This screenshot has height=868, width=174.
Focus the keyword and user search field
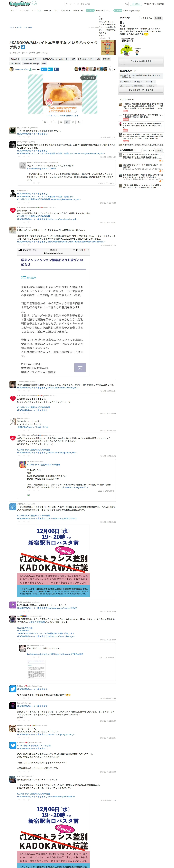point(95,4)
